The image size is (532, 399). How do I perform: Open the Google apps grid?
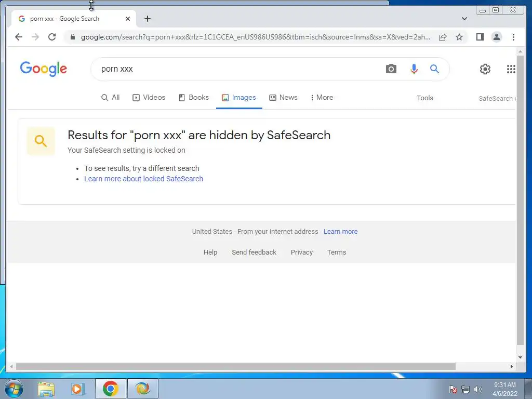tap(511, 69)
